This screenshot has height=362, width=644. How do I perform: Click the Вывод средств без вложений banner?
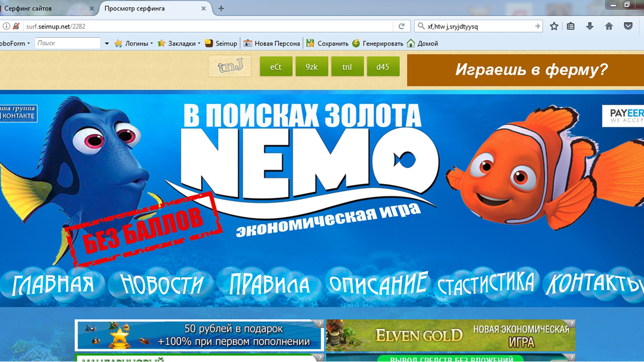tap(450, 358)
